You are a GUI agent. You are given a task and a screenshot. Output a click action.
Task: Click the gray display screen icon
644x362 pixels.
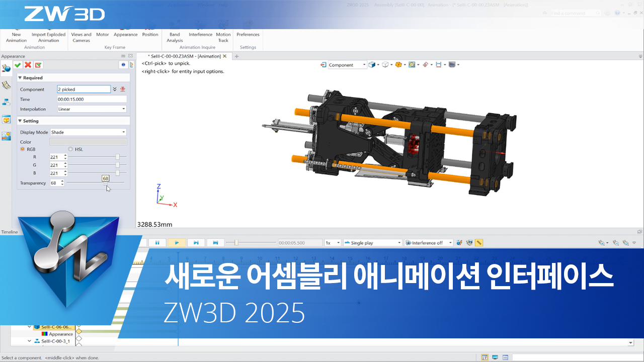452,65
